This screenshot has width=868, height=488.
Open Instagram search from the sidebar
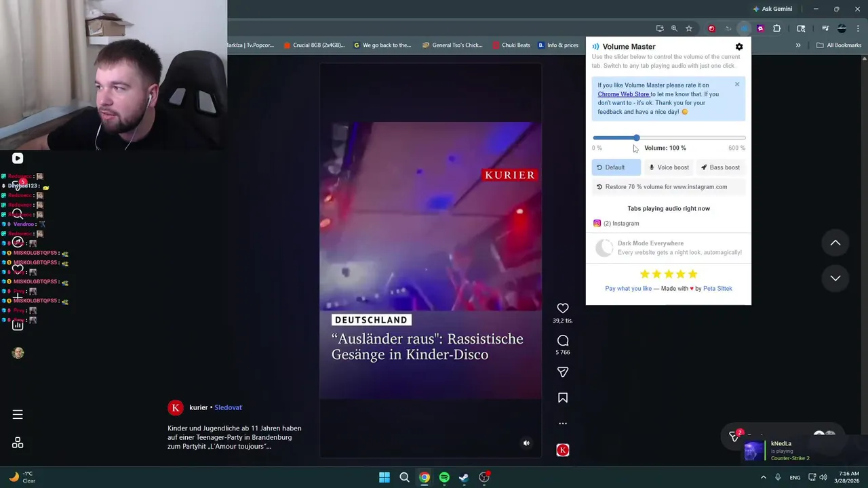point(18,213)
